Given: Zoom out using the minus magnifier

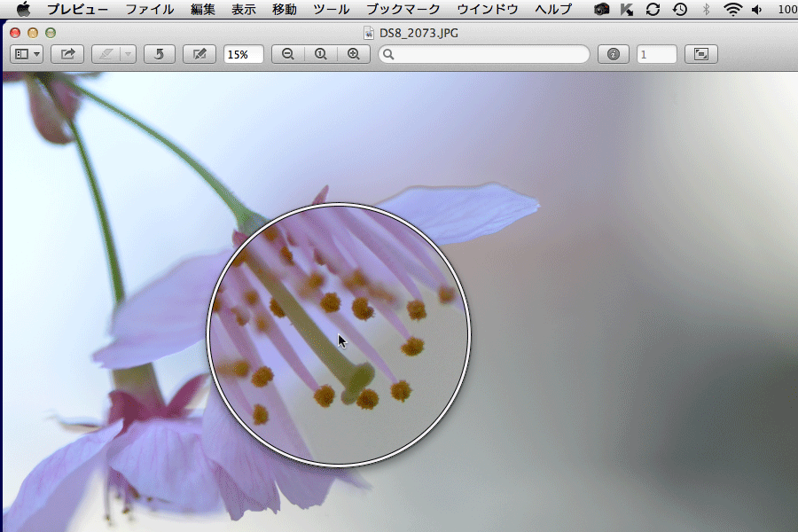Looking at the screenshot, I should coord(287,54).
